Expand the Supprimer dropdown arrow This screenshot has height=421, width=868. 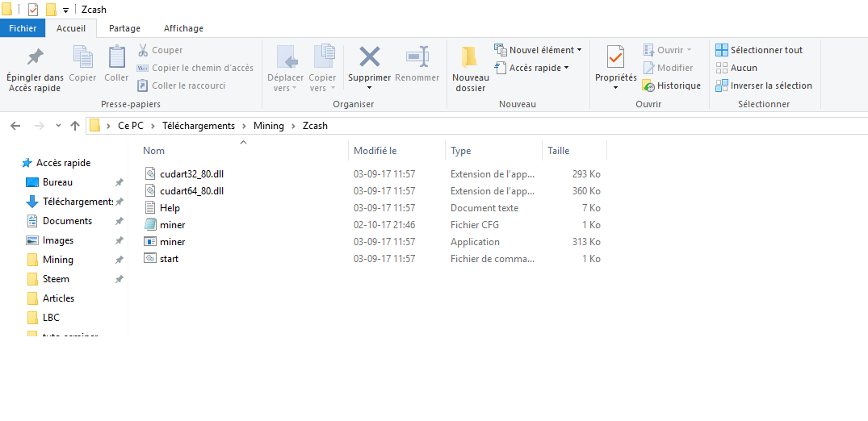point(369,88)
